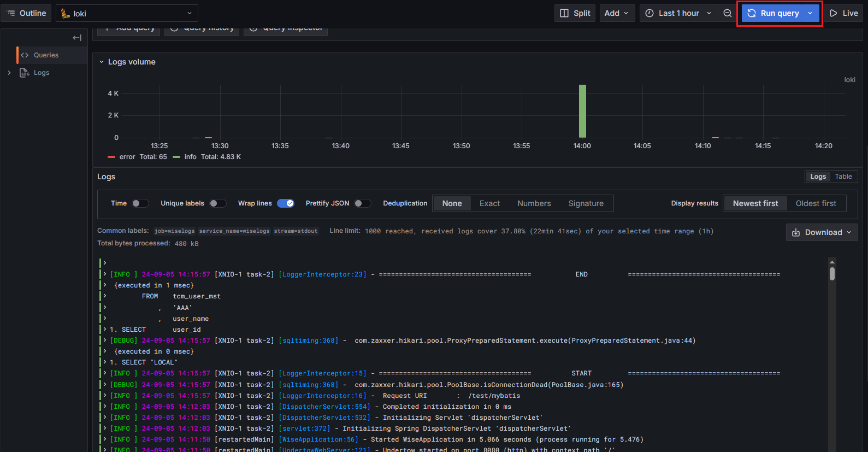Collapse the outline sidebar arrow icon
The height and width of the screenshot is (452, 868).
[77, 38]
